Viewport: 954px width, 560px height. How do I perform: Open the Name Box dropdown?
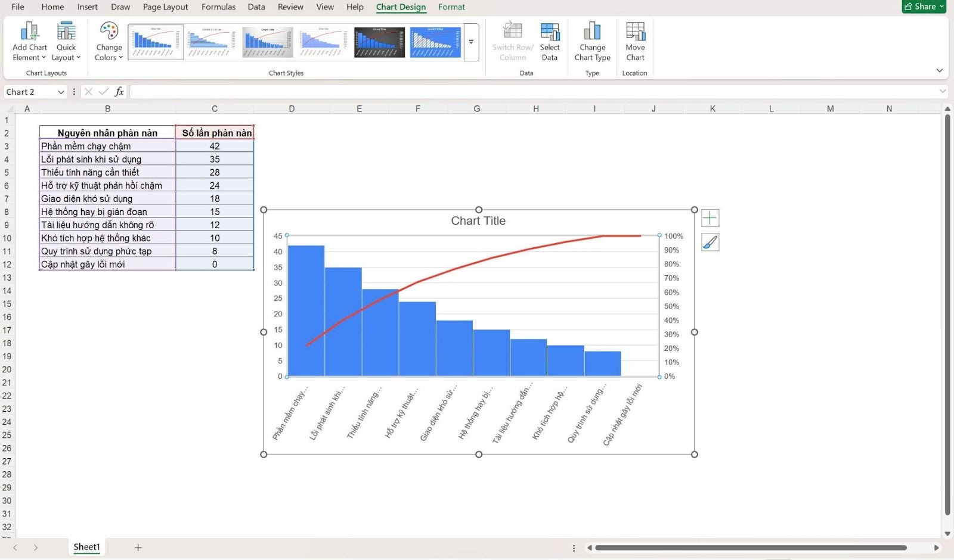[61, 92]
